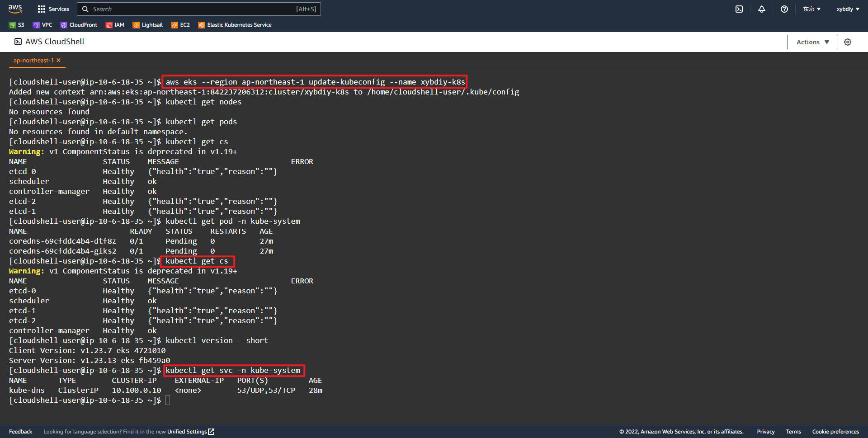Image resolution: width=868 pixels, height=438 pixels.
Task: Expand the Actions dropdown button
Action: [x=812, y=42]
